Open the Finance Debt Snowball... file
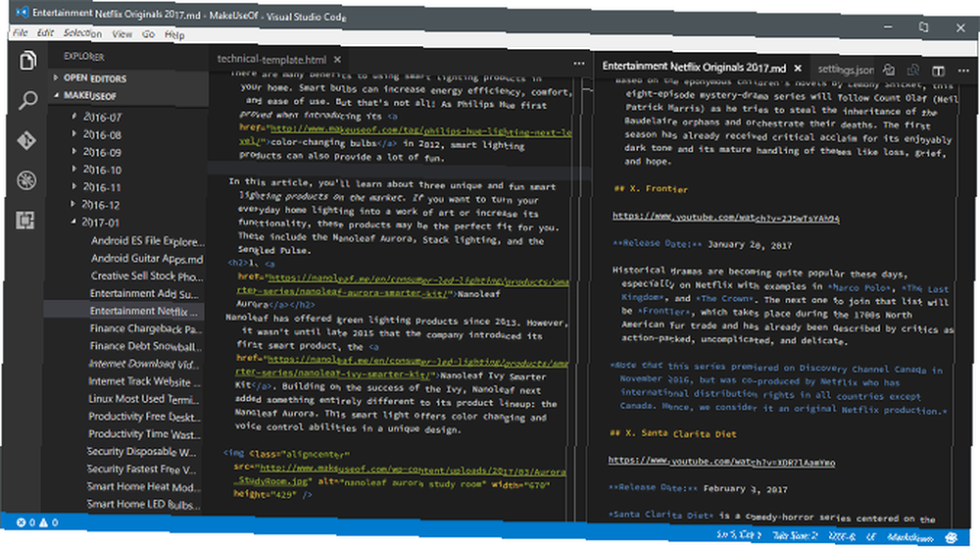This screenshot has width=980, height=549. click(x=145, y=346)
